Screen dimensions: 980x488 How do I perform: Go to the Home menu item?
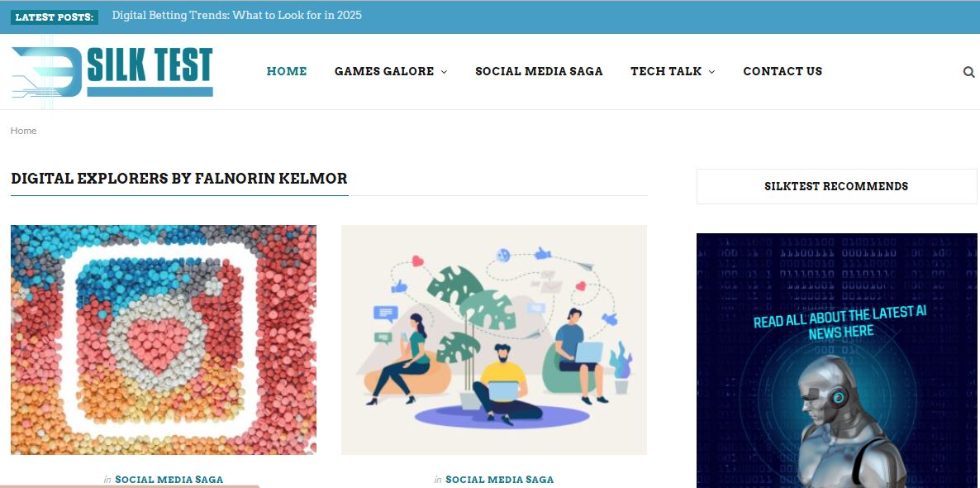(x=287, y=71)
